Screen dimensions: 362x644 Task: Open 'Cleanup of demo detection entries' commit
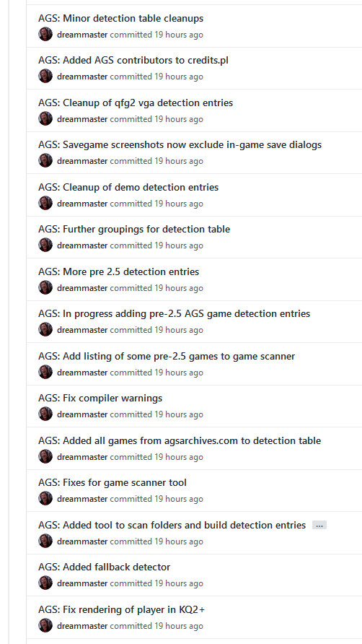coord(128,187)
